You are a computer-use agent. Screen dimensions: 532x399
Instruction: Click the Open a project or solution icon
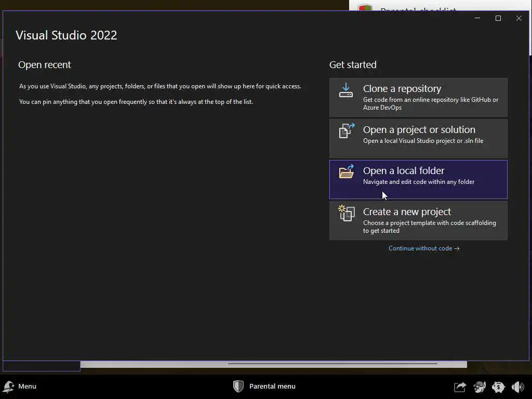click(347, 130)
